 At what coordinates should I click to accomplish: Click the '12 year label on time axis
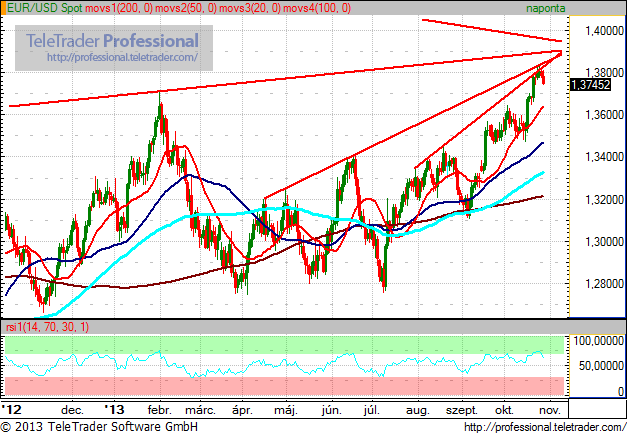11,410
